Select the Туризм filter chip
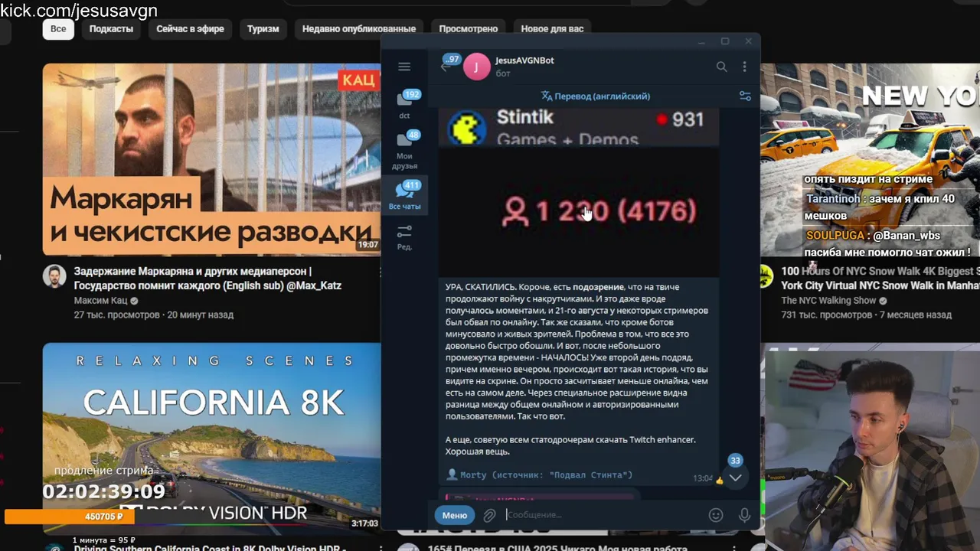Image resolution: width=980 pixels, height=551 pixels. point(263,29)
